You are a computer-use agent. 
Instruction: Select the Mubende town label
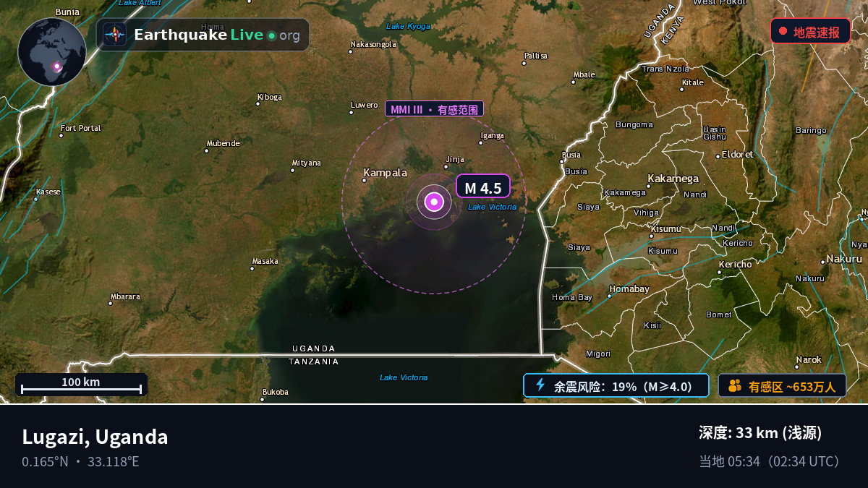click(223, 143)
